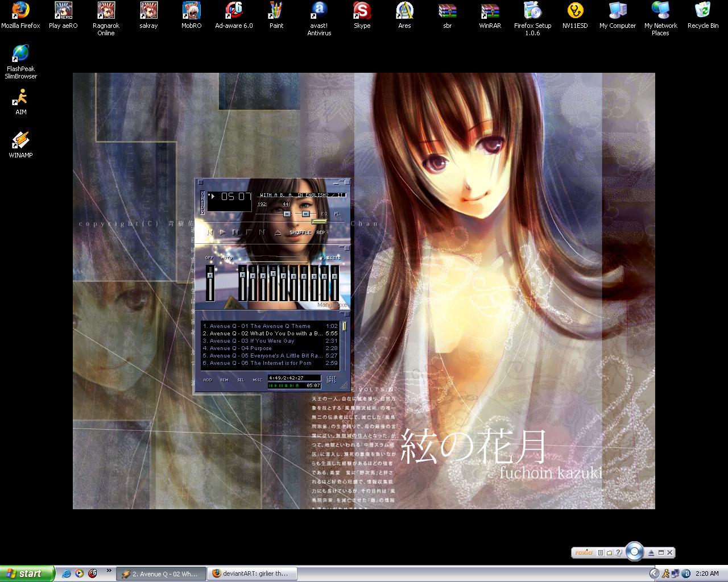
Task: Expand the quick launch overflow chevron
Action: click(x=109, y=571)
